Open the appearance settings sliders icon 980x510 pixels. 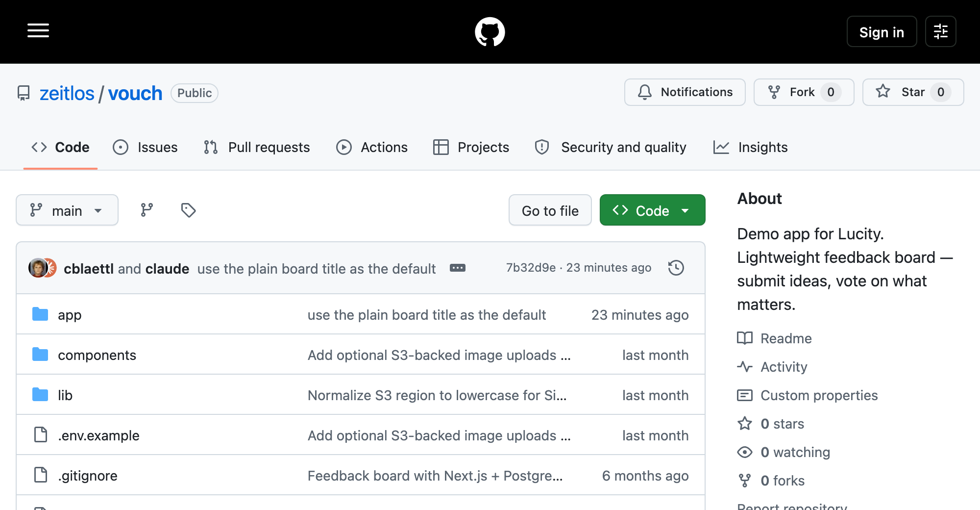tap(940, 31)
